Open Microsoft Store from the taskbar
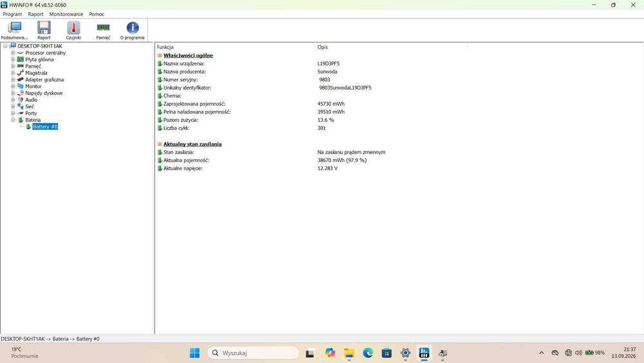This screenshot has width=644, height=363. [386, 353]
